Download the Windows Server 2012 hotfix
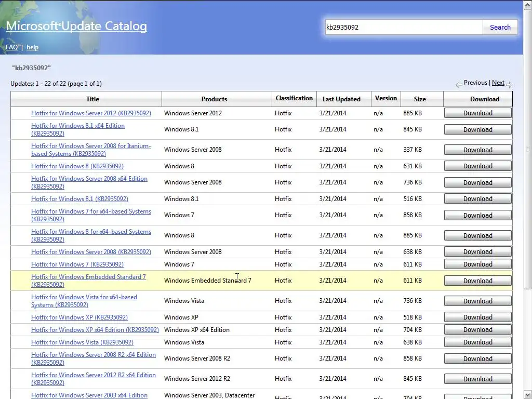The image size is (532, 399). click(478, 113)
